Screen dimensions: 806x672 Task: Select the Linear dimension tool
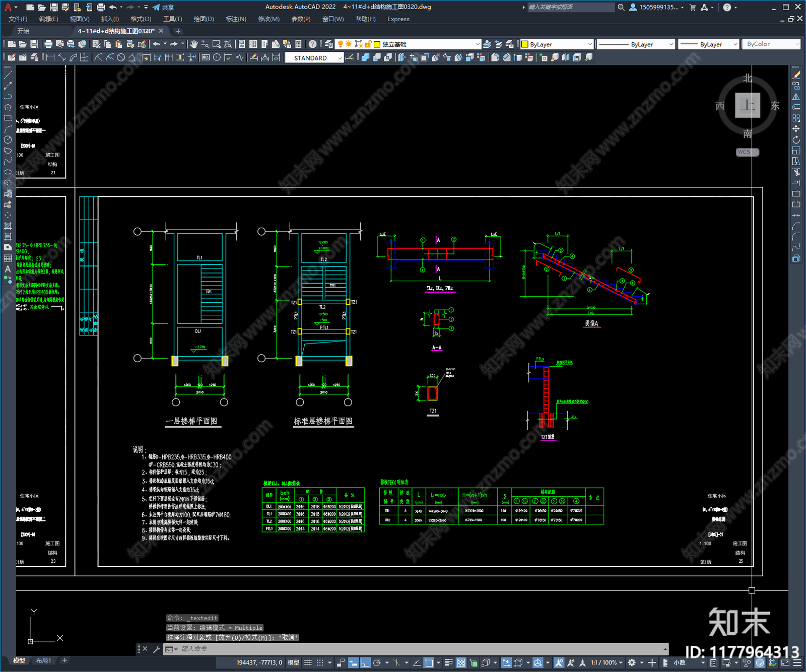pos(50,57)
